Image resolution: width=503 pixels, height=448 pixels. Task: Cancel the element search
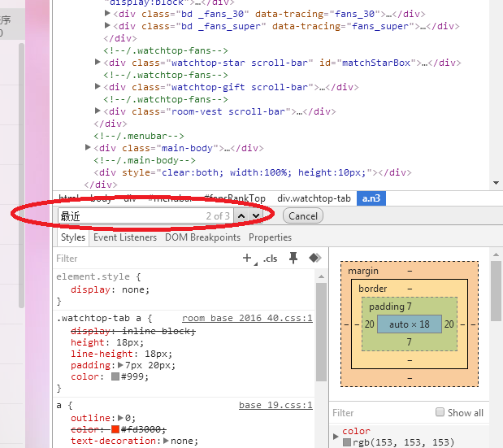(x=303, y=216)
